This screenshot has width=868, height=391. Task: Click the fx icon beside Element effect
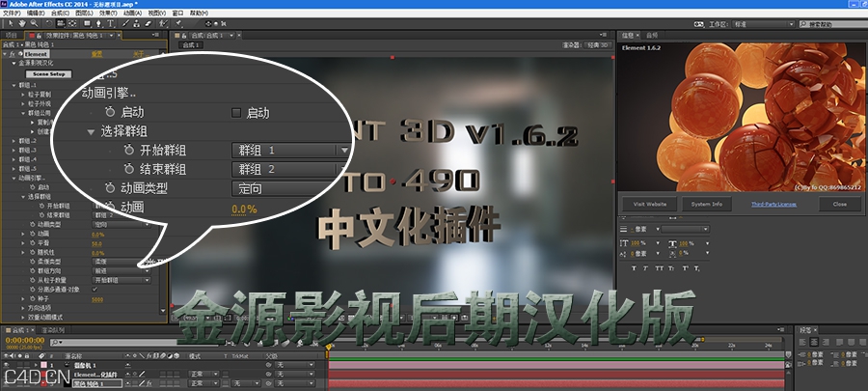(13, 54)
